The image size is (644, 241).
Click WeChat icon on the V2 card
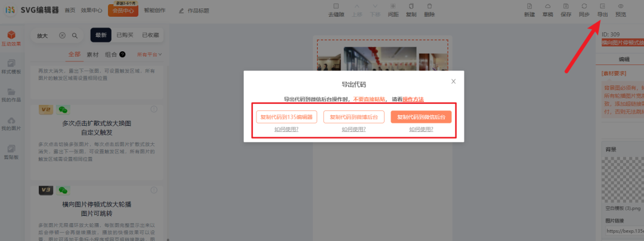click(63, 109)
